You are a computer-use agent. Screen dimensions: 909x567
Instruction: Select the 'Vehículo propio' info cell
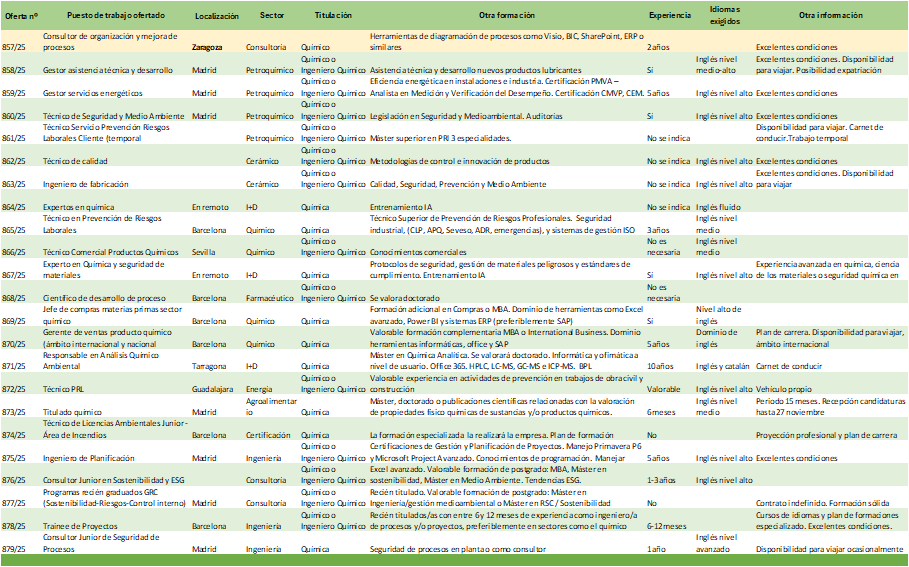[785, 389]
